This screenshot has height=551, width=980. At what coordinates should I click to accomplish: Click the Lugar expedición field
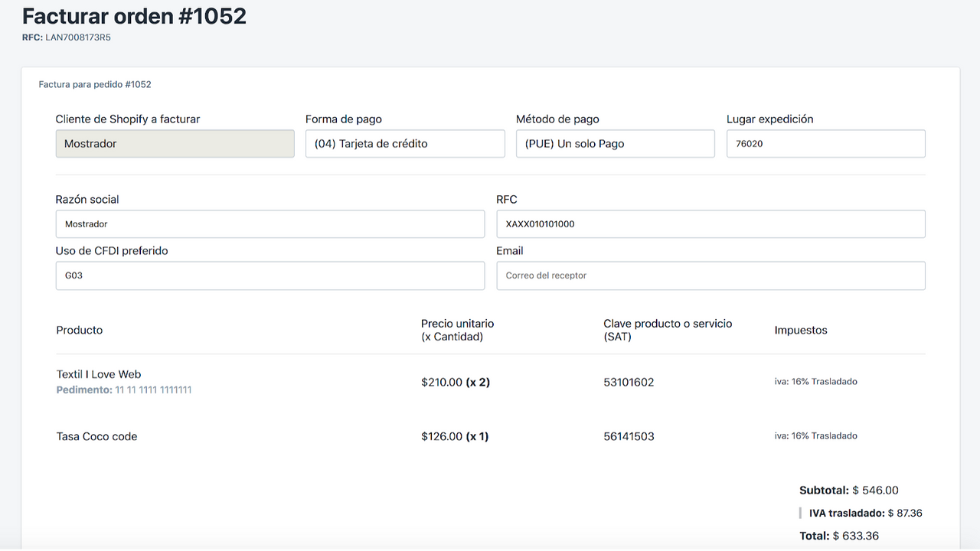pos(825,143)
